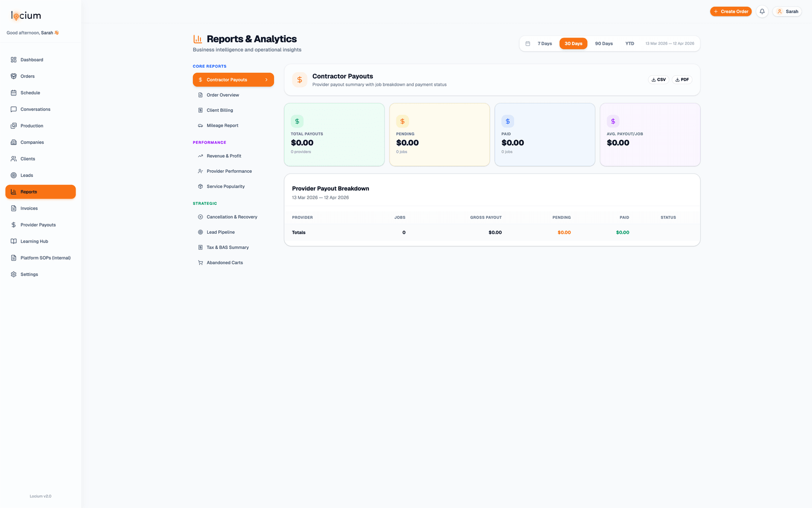Click the Companies building icon in the sidebar
Viewport: 812px width, 508px height.
[14, 142]
